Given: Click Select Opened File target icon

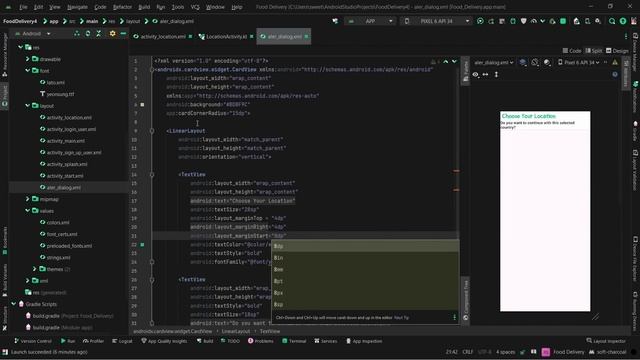Looking at the screenshot, I should pos(77,33).
